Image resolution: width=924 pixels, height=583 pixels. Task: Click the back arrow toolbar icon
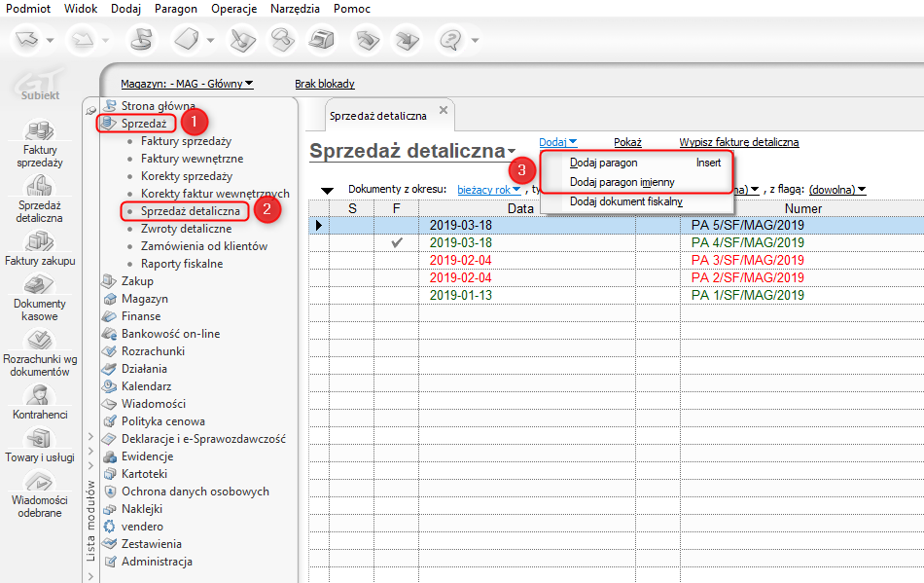click(26, 40)
